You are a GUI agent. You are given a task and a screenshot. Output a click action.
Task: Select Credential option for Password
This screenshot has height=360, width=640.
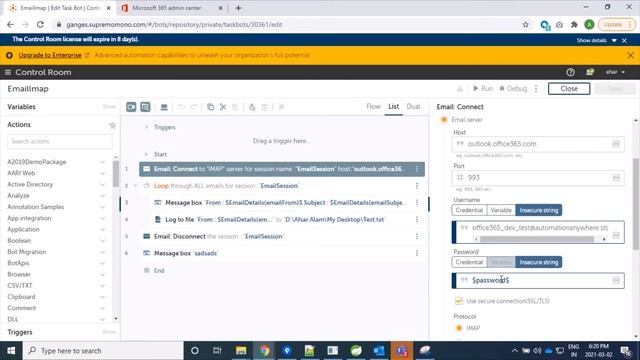[x=469, y=262]
